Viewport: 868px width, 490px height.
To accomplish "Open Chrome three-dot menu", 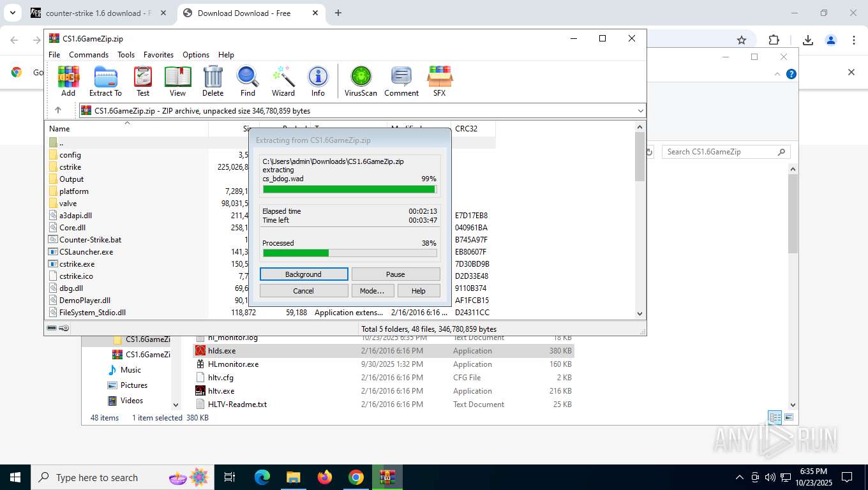I will pyautogui.click(x=854, y=40).
